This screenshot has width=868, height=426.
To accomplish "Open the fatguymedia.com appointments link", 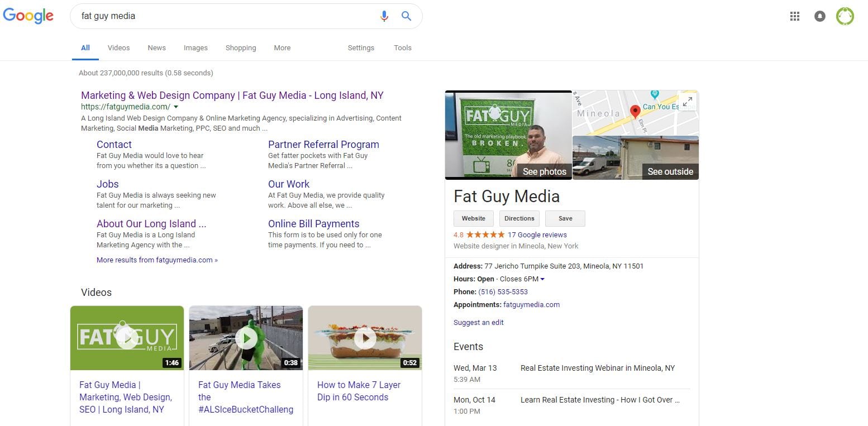I will 532,305.
